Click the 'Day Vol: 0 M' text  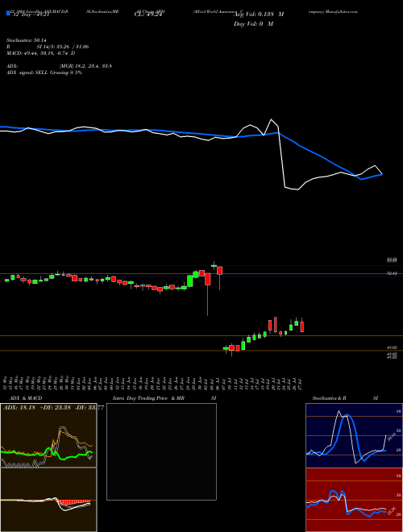click(x=253, y=24)
